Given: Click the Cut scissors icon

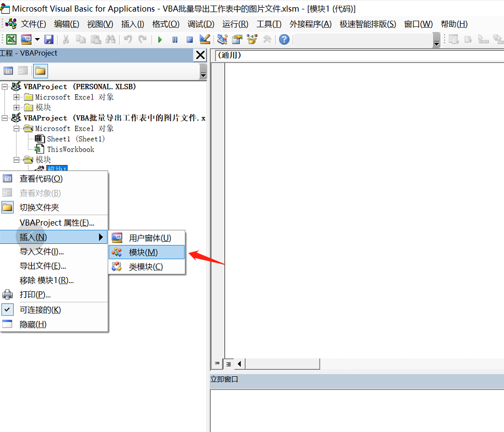Looking at the screenshot, I should click(66, 40).
